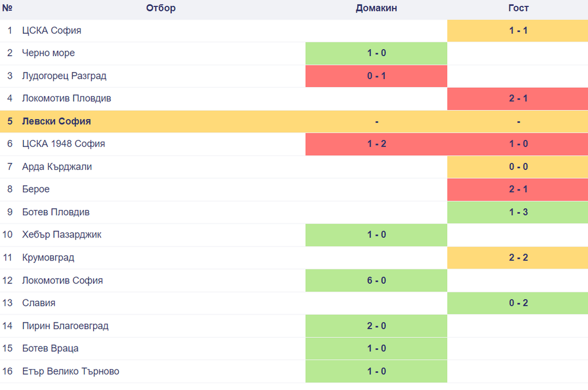
Task: Click the Гост column header
Action: click(x=518, y=8)
